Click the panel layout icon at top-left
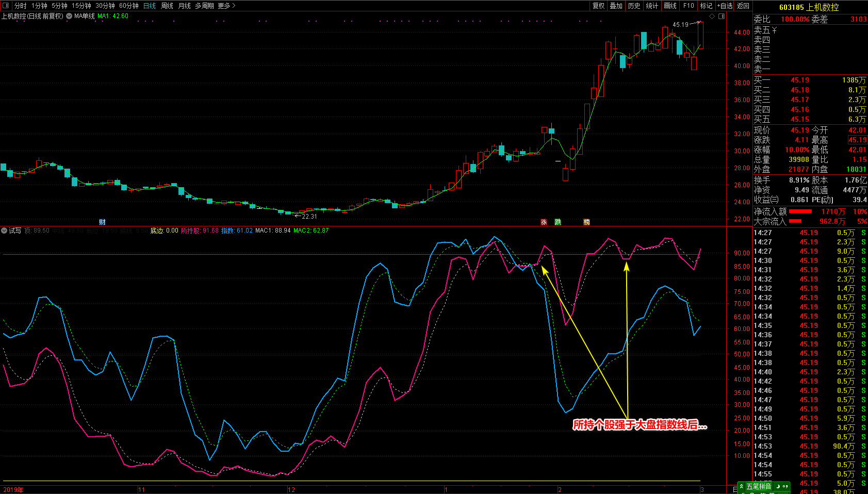The height and width of the screenshot is (494, 868). [x=6, y=6]
